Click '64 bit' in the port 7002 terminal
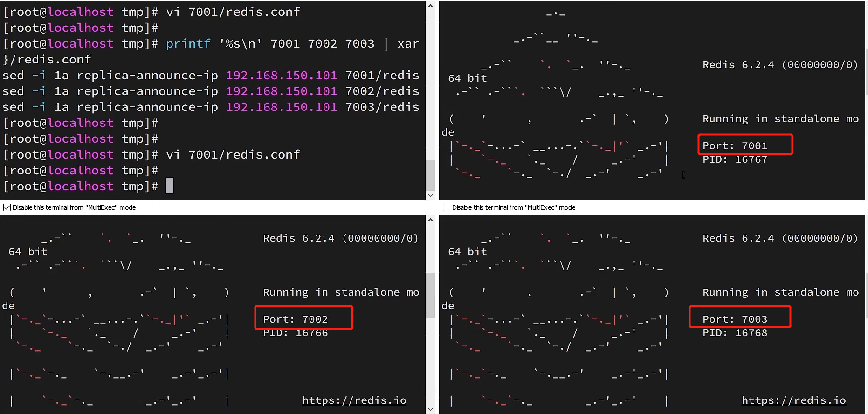Screen dimensions: 868x414 click(28, 251)
